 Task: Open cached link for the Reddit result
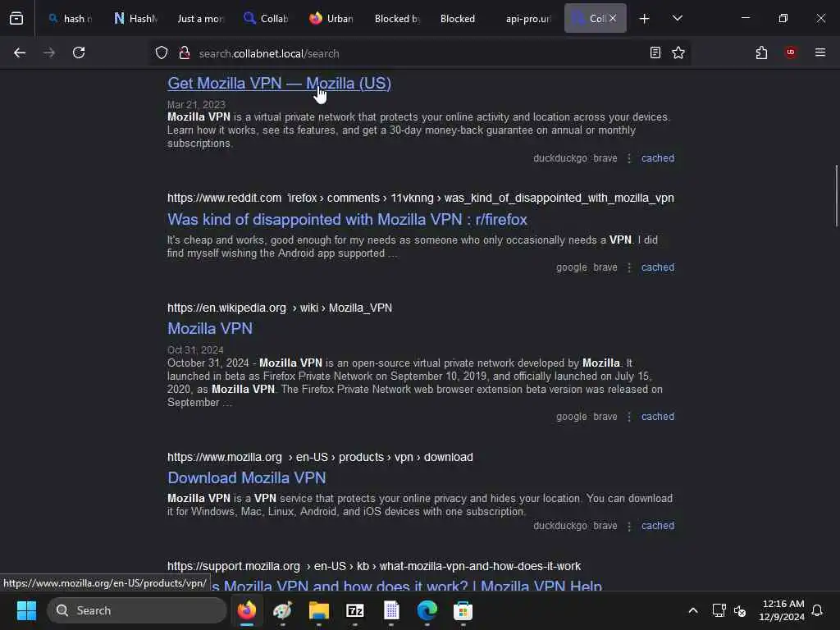click(x=658, y=267)
